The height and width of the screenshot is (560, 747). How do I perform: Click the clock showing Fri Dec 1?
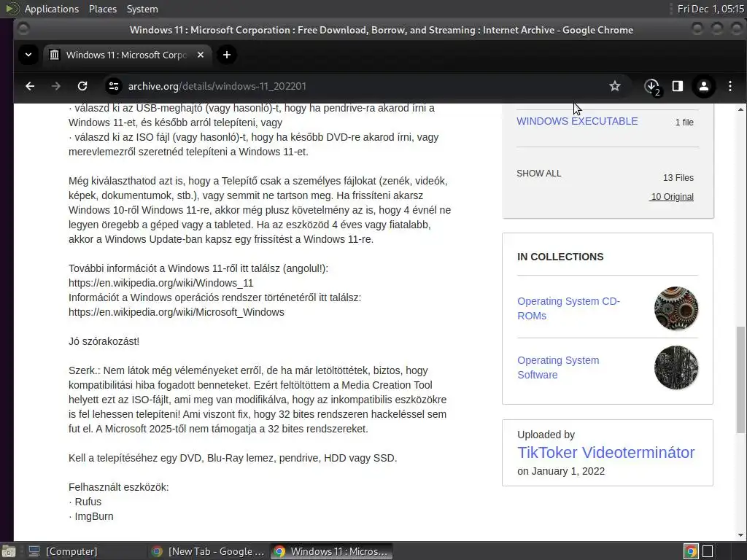[711, 9]
